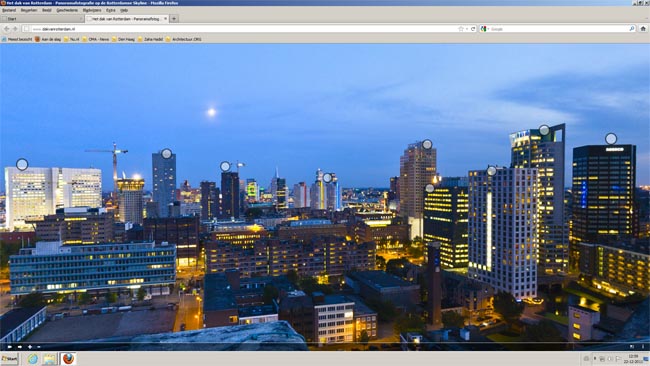
Task: Click the Firefox back arrow button
Action: click(x=7, y=29)
